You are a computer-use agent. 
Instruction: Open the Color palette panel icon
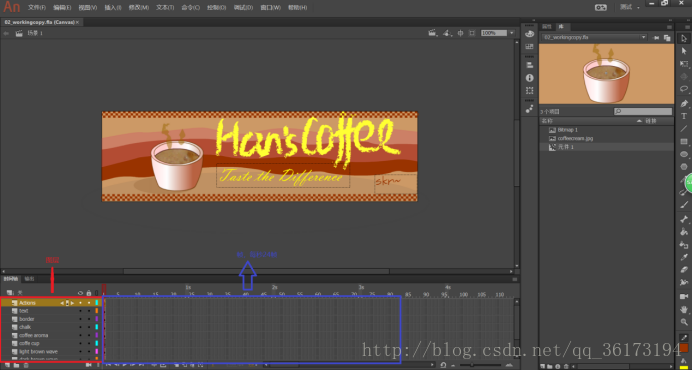529,34
